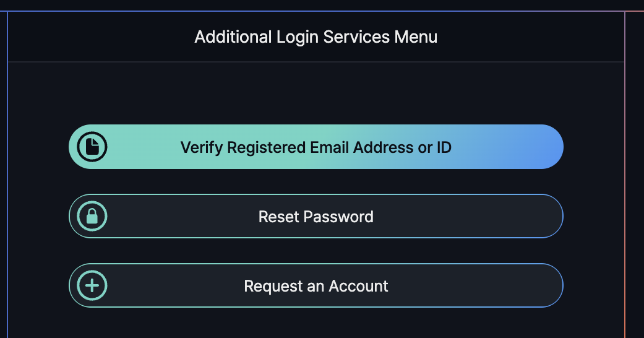Image resolution: width=644 pixels, height=338 pixels.
Task: Begin new account request via the bottom button
Action: [x=316, y=285]
